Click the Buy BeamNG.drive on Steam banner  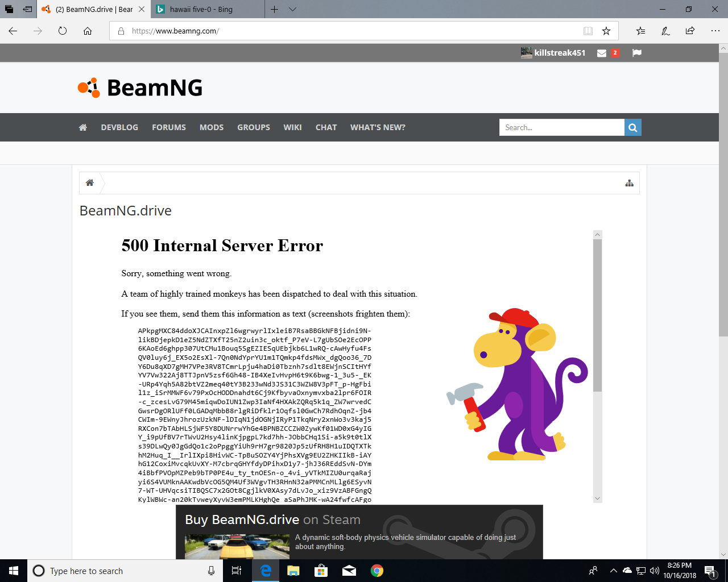(x=359, y=532)
